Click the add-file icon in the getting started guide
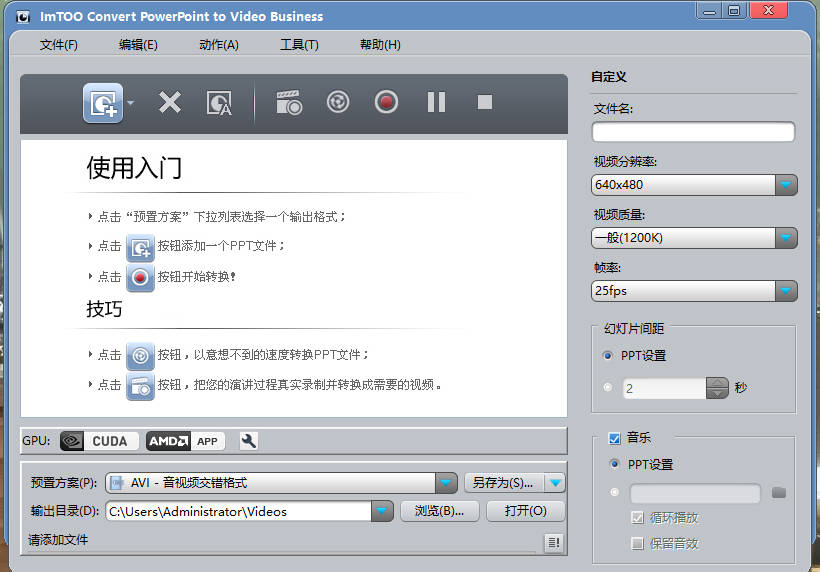The image size is (820, 572). (140, 248)
